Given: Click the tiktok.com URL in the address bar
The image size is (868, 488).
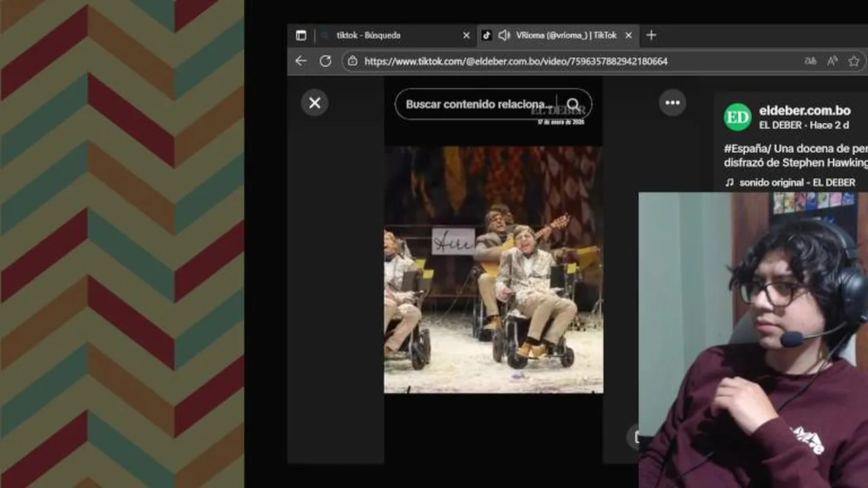Looking at the screenshot, I should point(516,61).
